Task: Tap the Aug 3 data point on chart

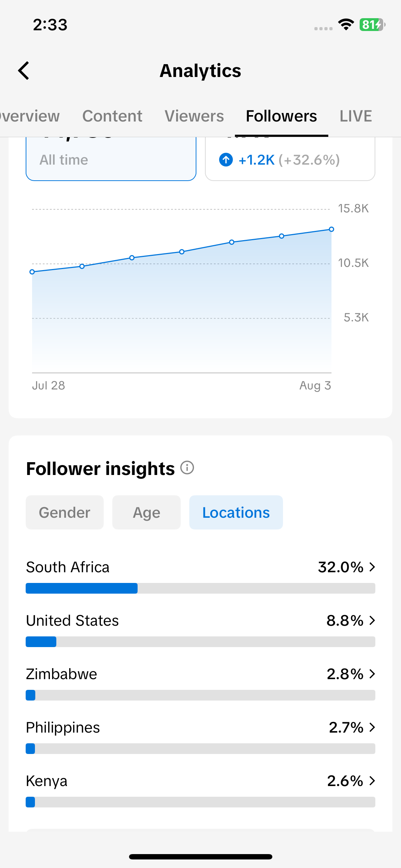Action: [331, 229]
